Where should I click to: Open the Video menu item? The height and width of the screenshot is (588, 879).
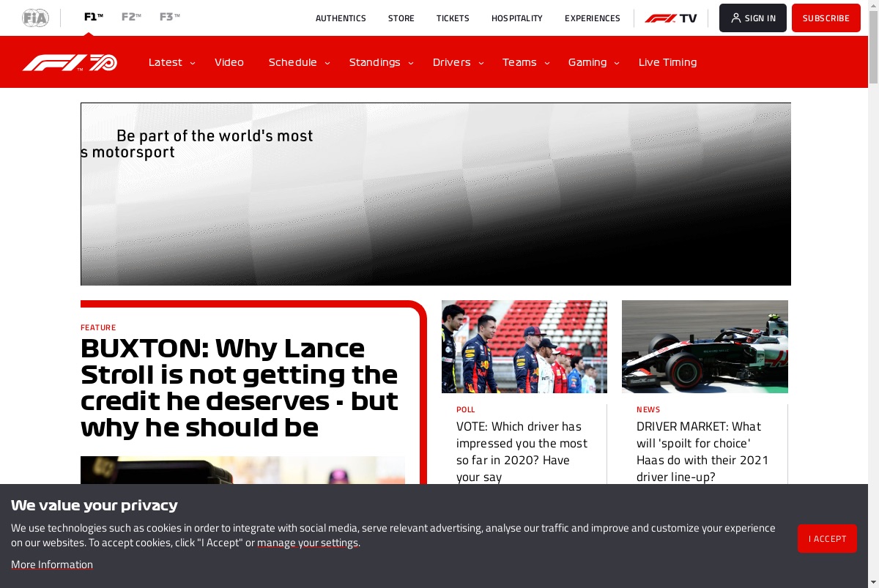[229, 62]
